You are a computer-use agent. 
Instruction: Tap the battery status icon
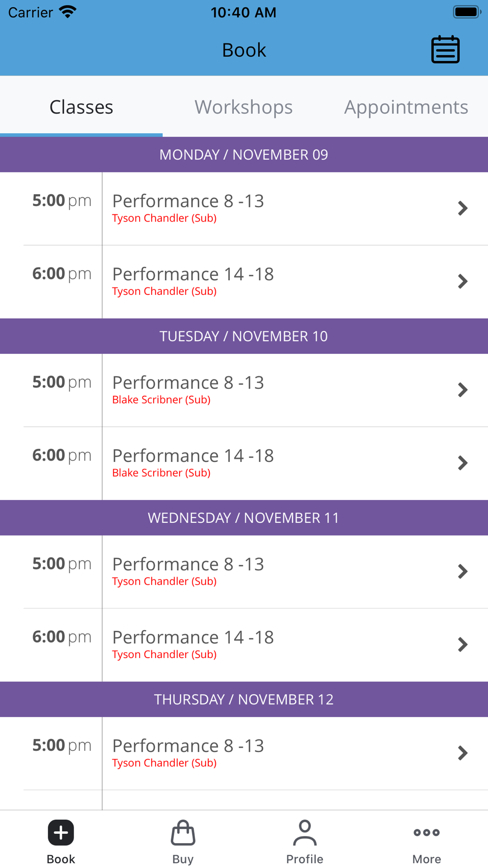click(467, 12)
